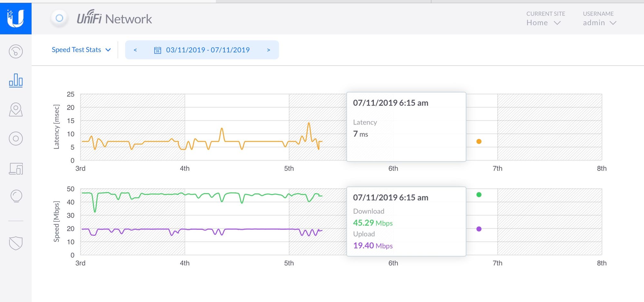Open the Insights lightbulb icon in sidebar
This screenshot has width=644, height=302.
point(16,196)
